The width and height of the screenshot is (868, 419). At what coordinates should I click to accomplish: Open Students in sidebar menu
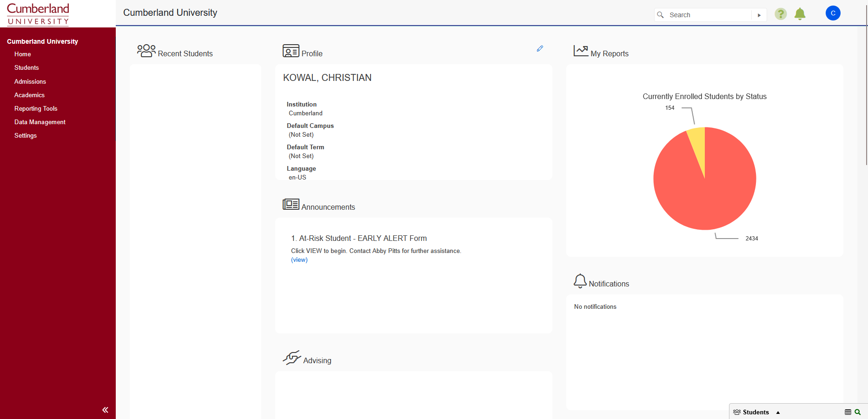(x=27, y=67)
